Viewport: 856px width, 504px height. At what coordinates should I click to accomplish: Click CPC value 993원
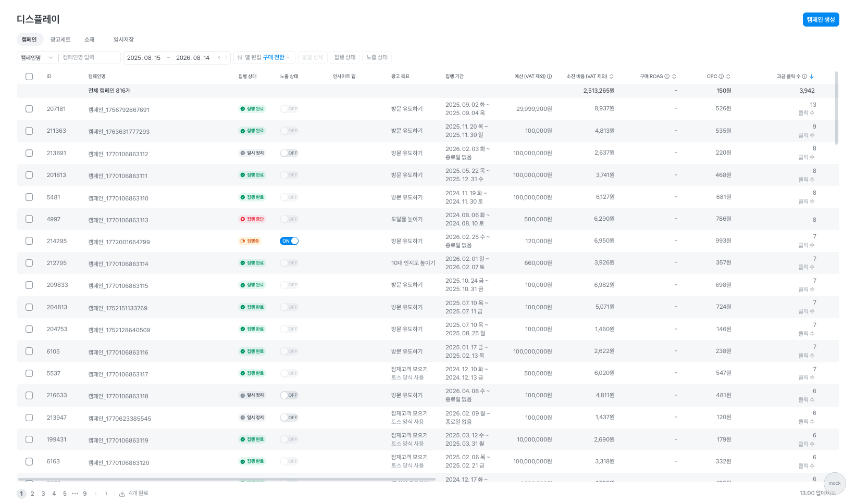tap(723, 241)
